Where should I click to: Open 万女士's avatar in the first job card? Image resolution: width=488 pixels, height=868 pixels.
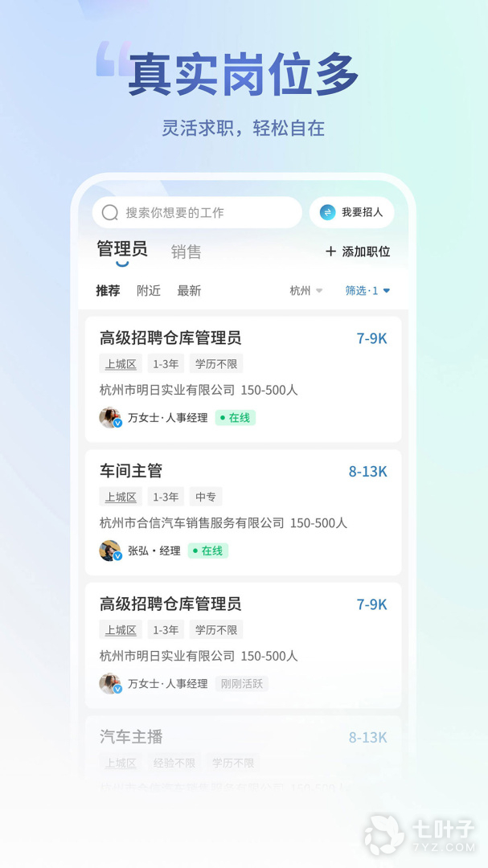point(110,418)
